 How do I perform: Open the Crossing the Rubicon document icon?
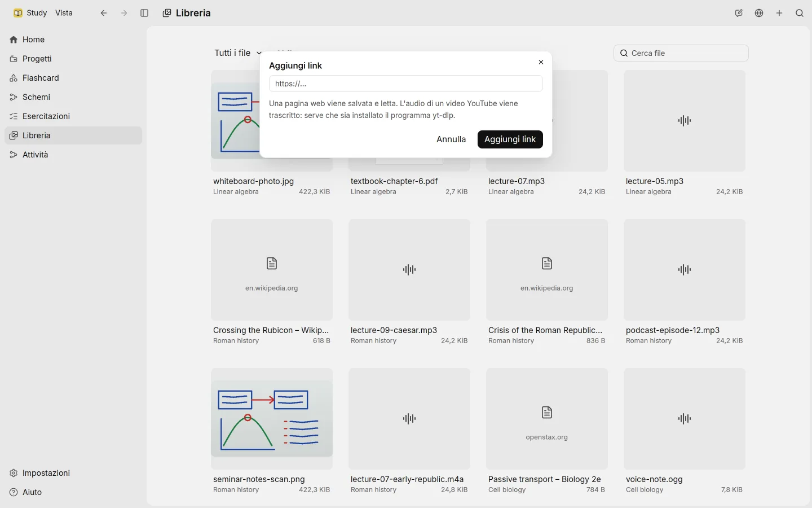tap(272, 264)
